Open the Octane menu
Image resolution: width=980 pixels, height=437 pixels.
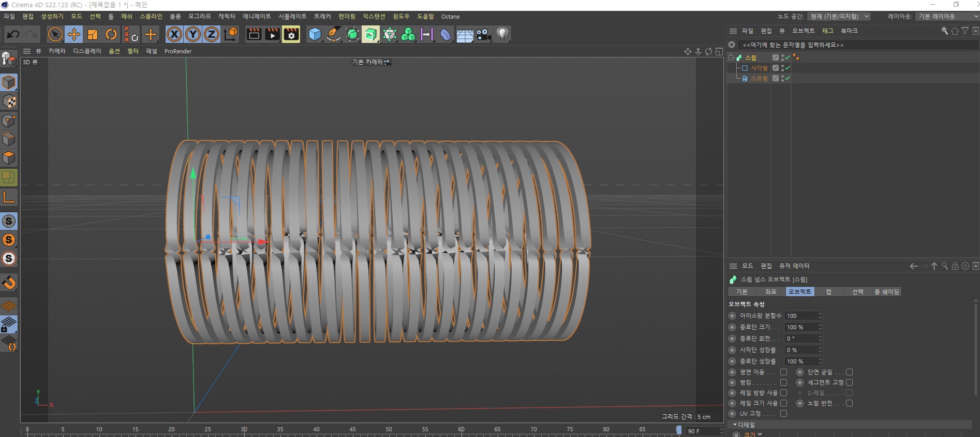point(450,17)
